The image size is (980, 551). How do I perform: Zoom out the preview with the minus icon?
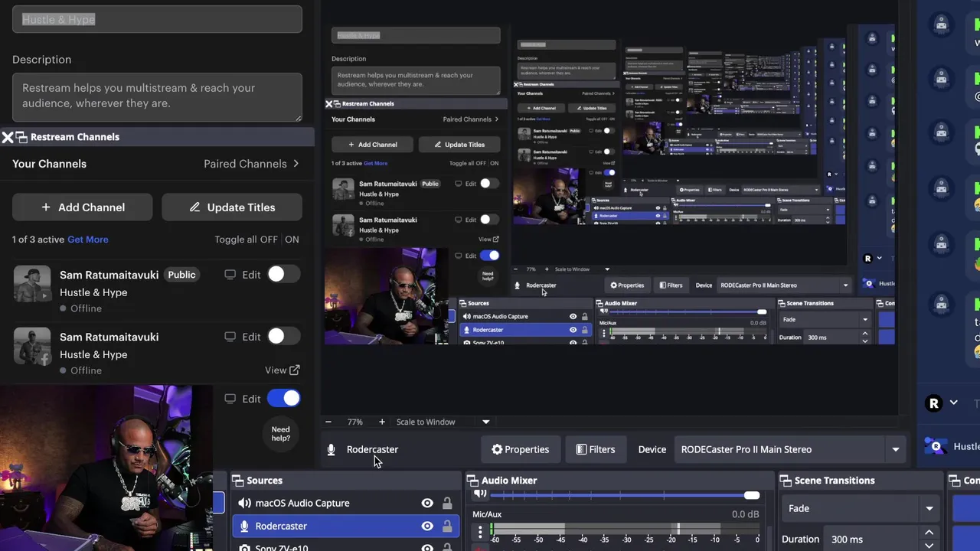[328, 422]
